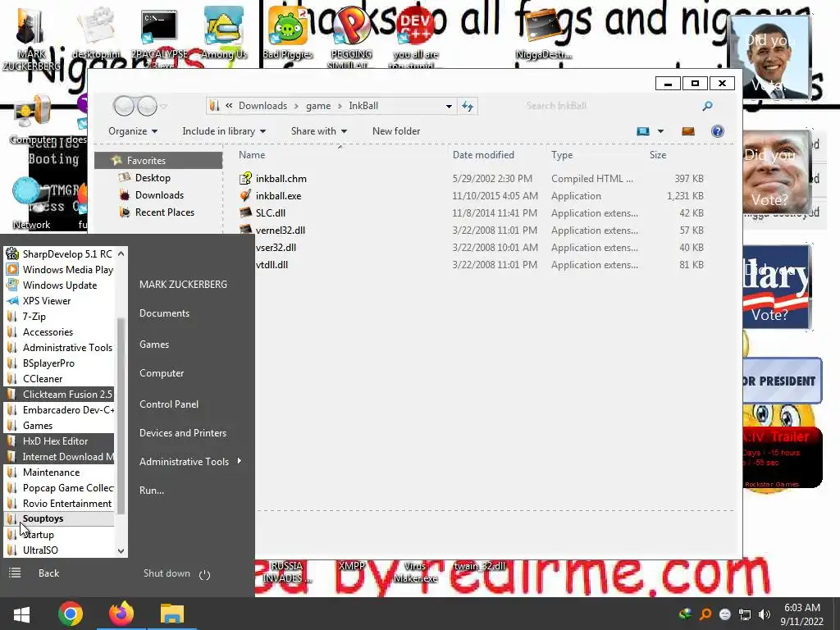Click the volume speaker tray icon

tap(765, 614)
